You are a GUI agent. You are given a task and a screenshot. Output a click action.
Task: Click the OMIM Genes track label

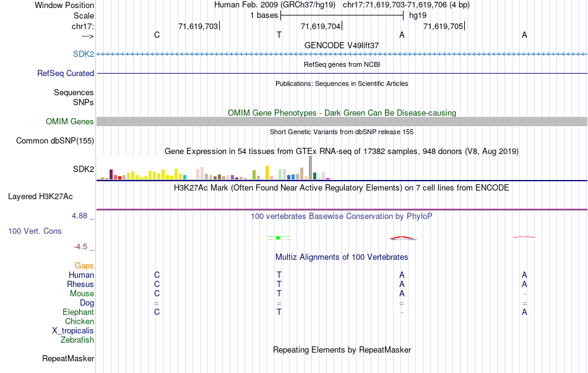point(70,121)
